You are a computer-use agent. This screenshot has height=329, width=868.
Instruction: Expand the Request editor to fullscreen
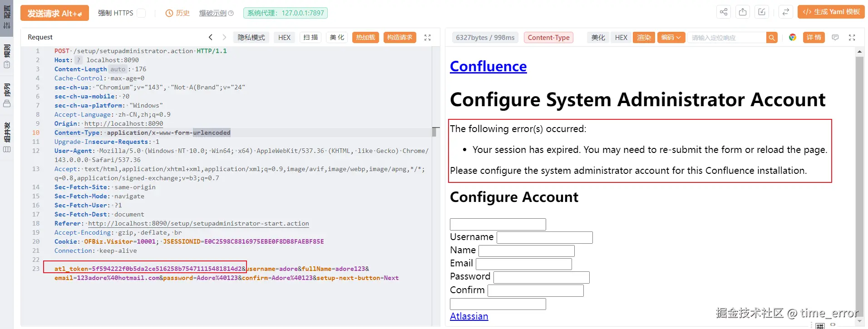[x=427, y=38]
